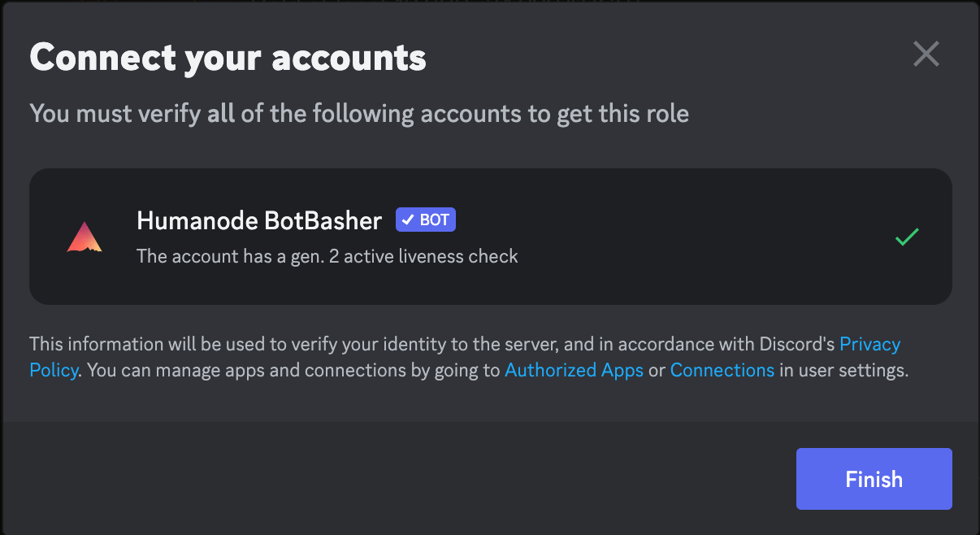This screenshot has height=535, width=980.
Task: Click the Connect your accounts heading
Action: pos(228,58)
